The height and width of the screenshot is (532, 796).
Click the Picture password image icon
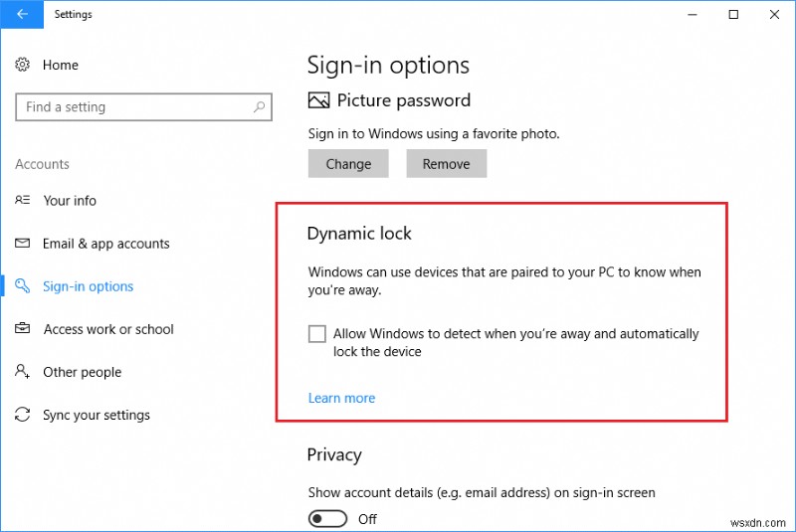318,100
